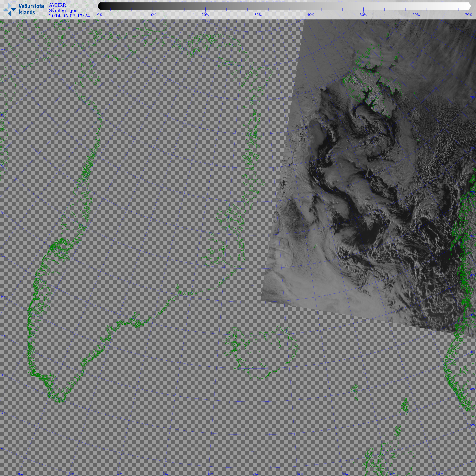Click the Veðurstofa Íslands logo icon

[9, 10]
